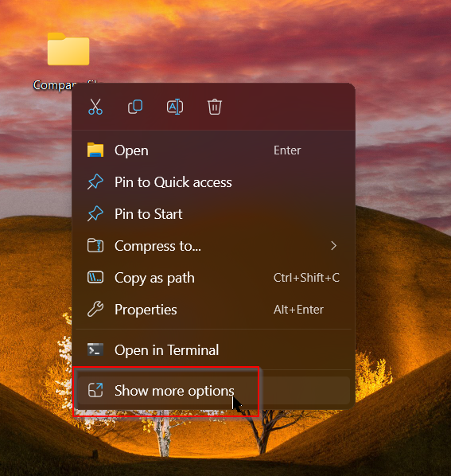The image size is (451, 476).
Task: Click Show more options
Action: click(214, 390)
